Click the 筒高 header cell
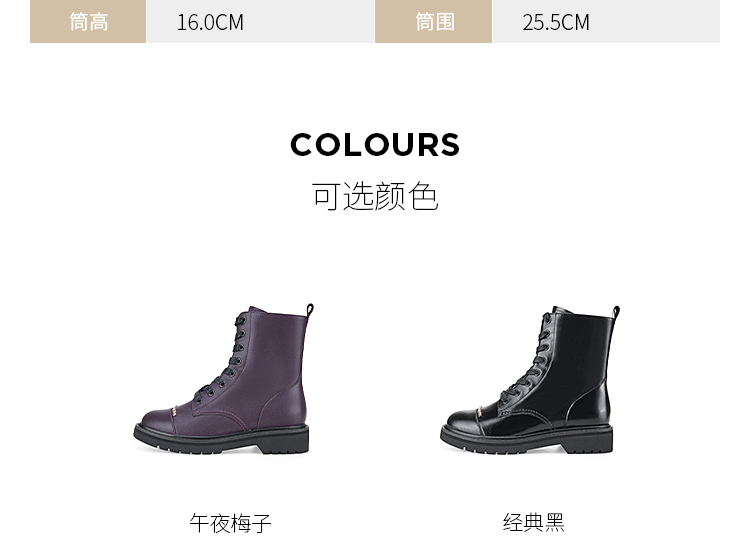750x543 pixels. [x=88, y=22]
